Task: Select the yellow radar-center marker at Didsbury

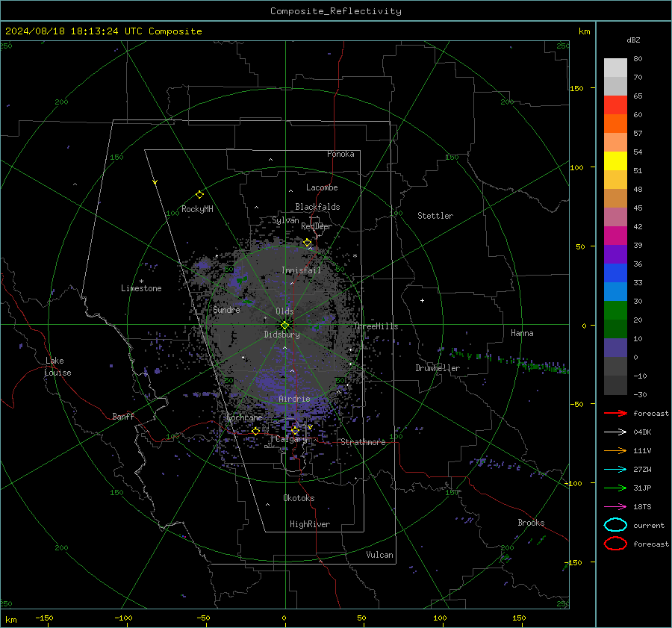Action: 285,326
